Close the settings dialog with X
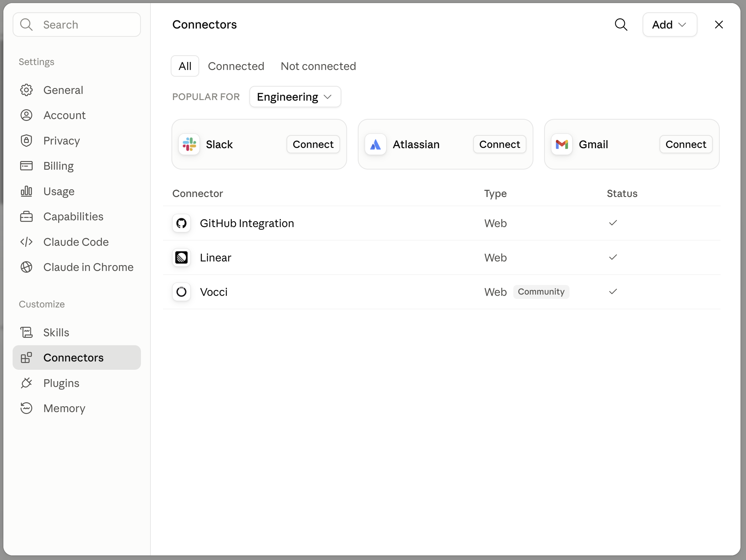Image resolution: width=746 pixels, height=560 pixels. coord(719,25)
